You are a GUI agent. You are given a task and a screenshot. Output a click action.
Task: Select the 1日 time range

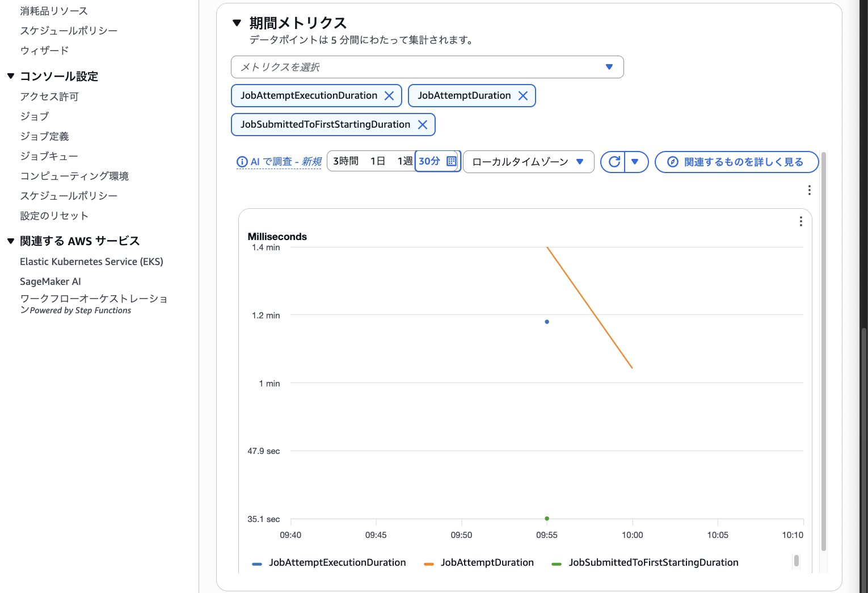(378, 161)
